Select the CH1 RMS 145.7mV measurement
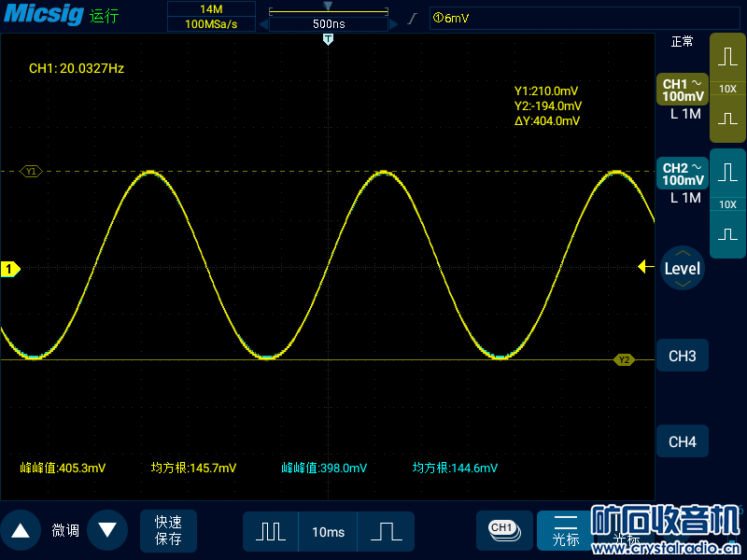The height and width of the screenshot is (560, 747). pyautogui.click(x=193, y=468)
